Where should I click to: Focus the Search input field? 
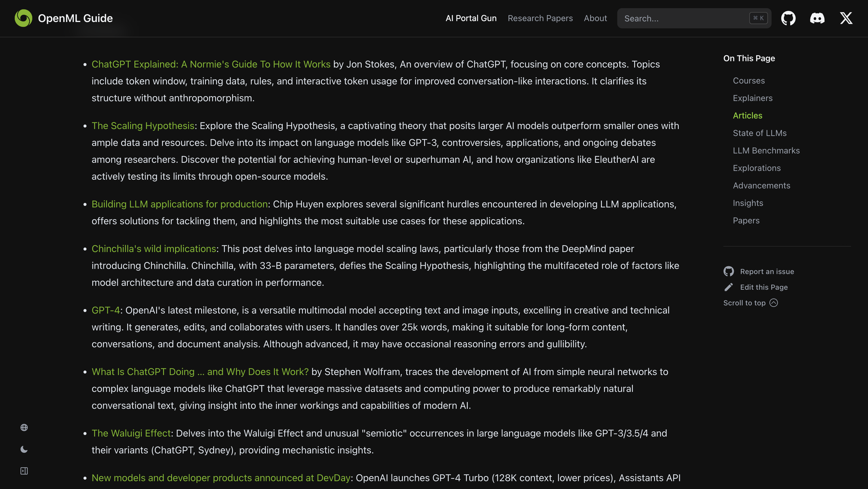point(684,18)
